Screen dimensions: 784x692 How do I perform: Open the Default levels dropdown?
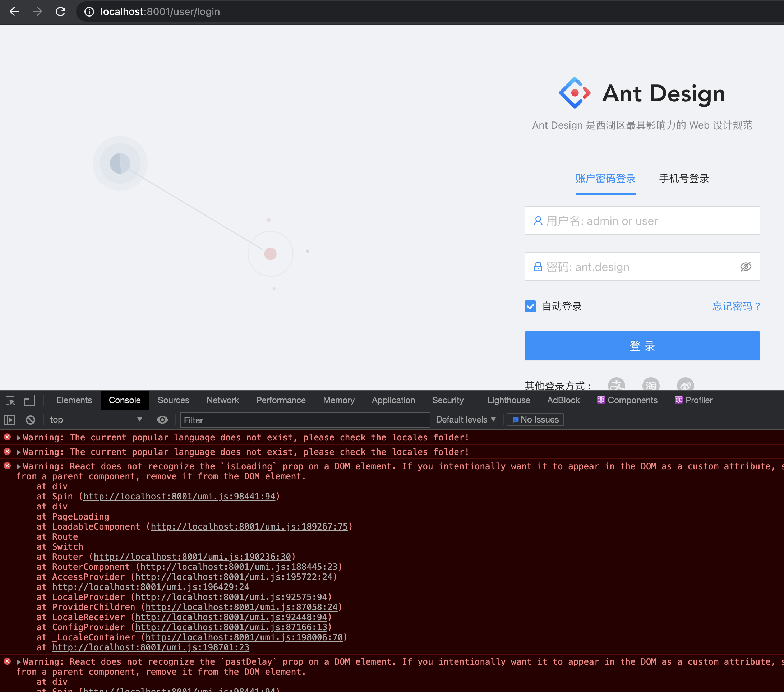pyautogui.click(x=466, y=420)
